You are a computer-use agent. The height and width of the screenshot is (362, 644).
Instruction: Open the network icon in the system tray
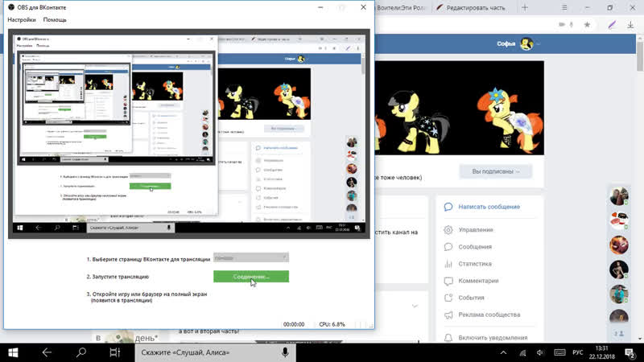522,352
